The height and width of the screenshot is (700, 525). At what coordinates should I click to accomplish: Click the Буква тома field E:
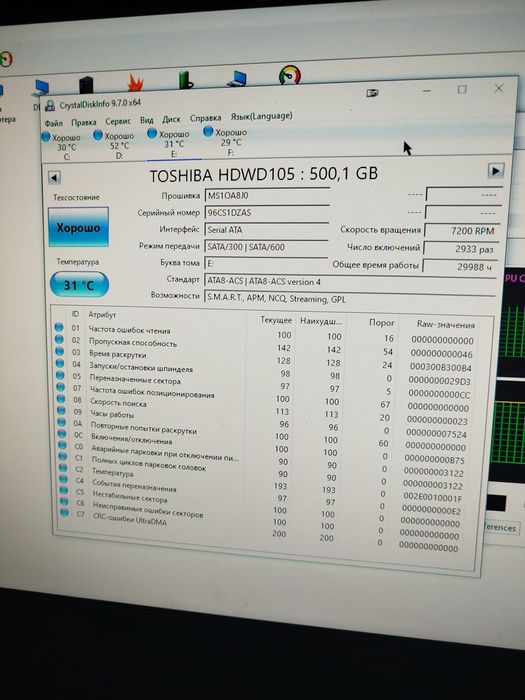coord(266,263)
